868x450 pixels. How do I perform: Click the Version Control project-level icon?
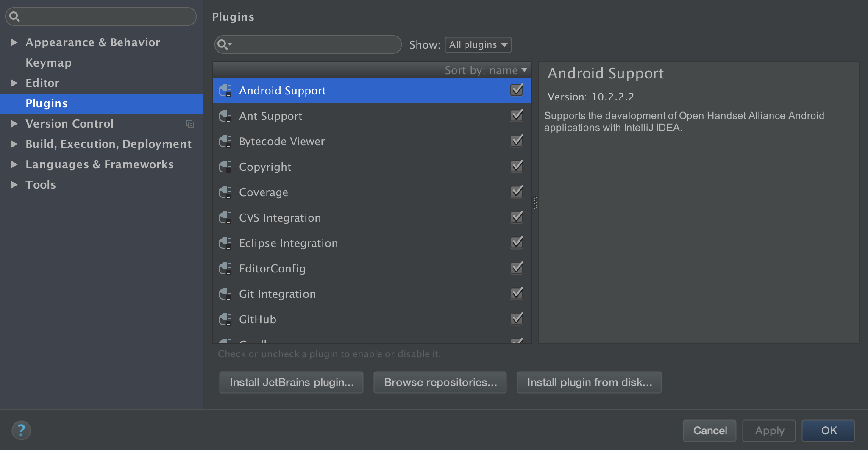190,124
